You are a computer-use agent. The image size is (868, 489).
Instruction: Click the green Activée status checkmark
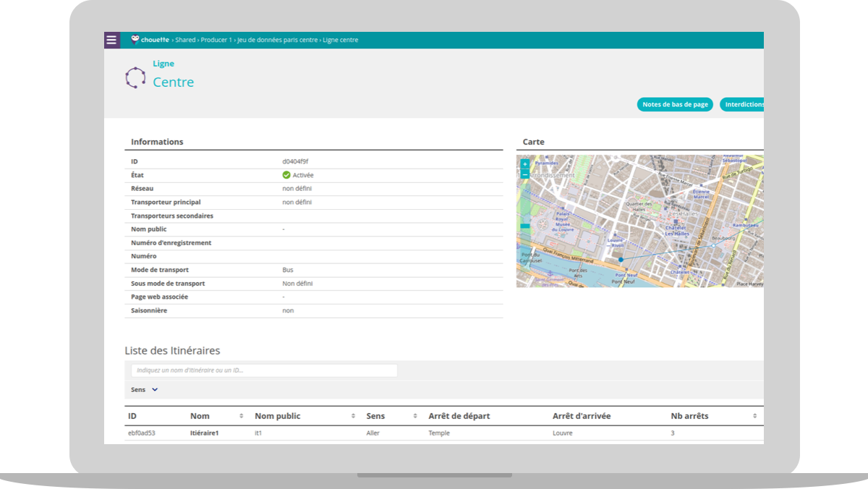pyautogui.click(x=286, y=175)
